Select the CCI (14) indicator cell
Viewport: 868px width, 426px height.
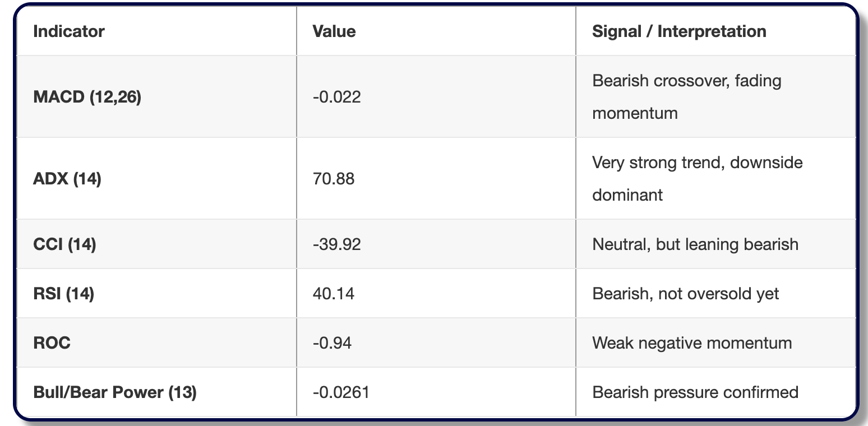[x=65, y=244]
